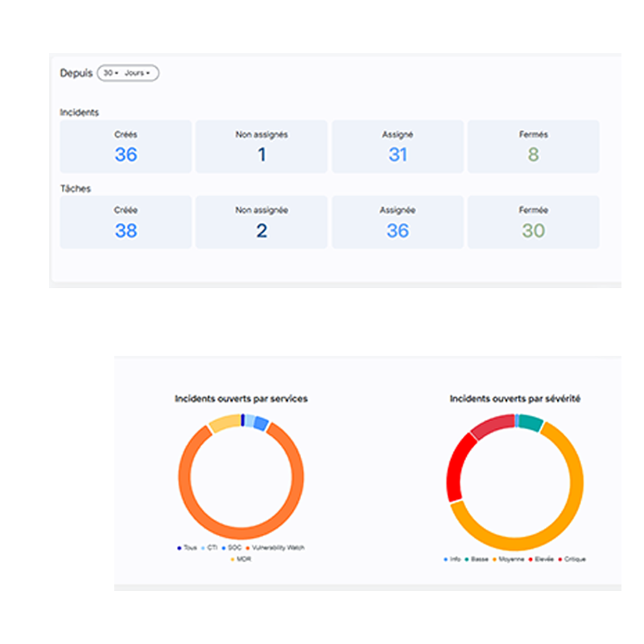Viewport: 644px width, 644px height.
Task: Expand the Jours time unit dropdown
Action: (x=138, y=73)
